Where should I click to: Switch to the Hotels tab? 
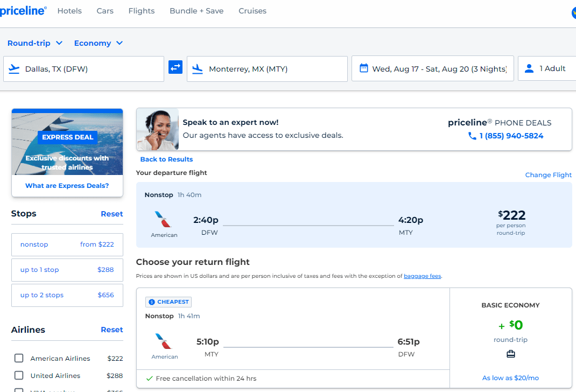click(x=69, y=11)
